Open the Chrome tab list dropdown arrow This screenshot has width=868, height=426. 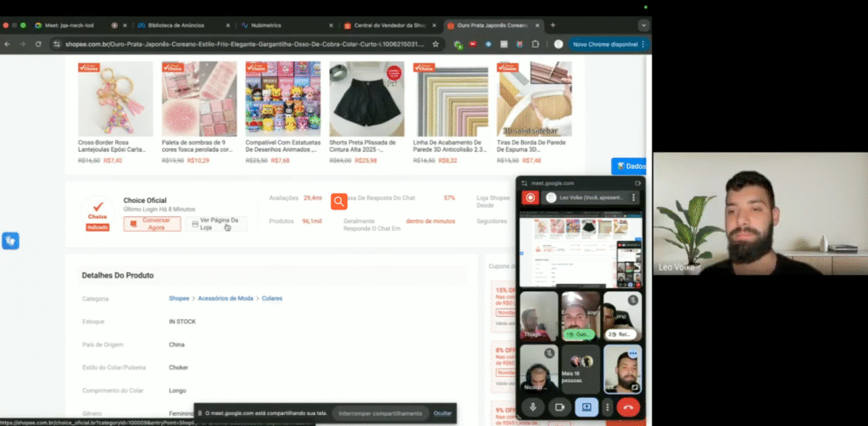click(x=643, y=25)
